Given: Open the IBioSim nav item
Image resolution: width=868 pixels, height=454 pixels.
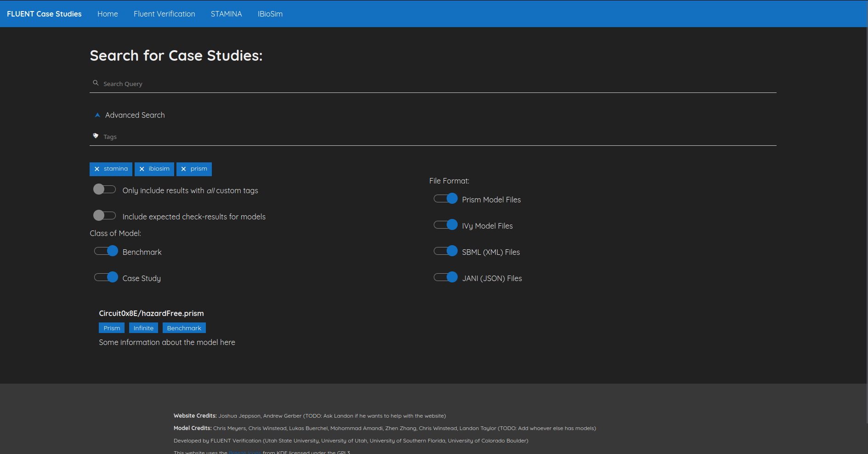Looking at the screenshot, I should coord(270,14).
